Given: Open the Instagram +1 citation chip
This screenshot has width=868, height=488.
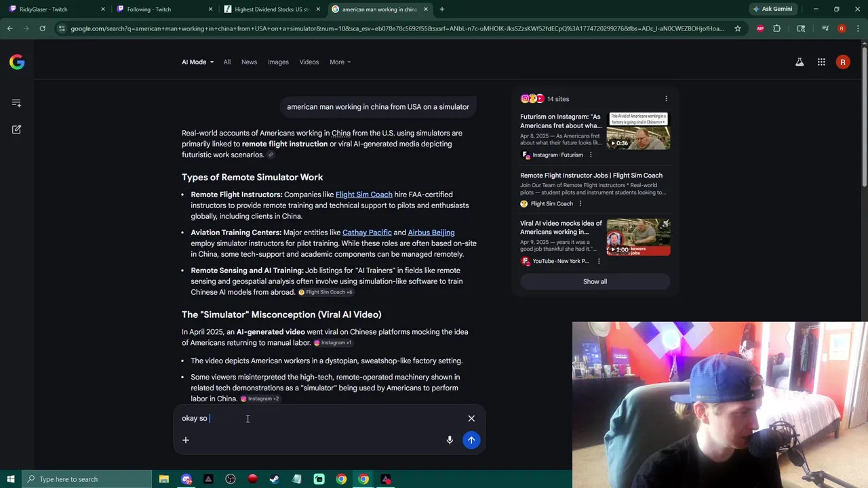Looking at the screenshot, I should coord(332,343).
